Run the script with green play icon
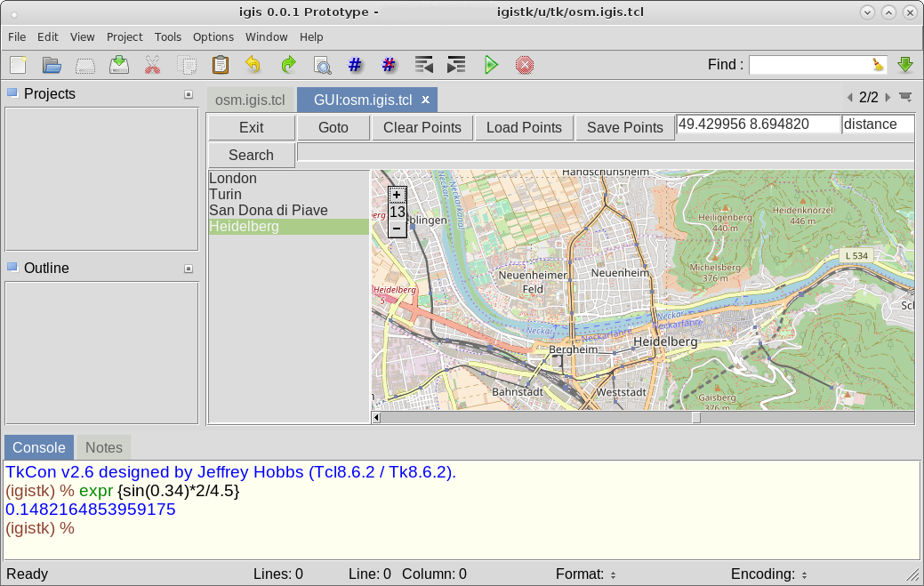 click(x=491, y=65)
